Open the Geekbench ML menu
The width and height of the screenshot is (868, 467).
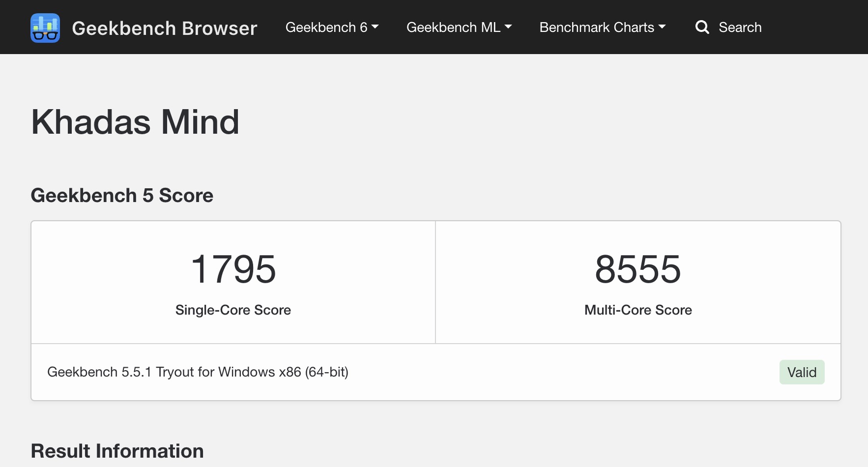[453, 27]
